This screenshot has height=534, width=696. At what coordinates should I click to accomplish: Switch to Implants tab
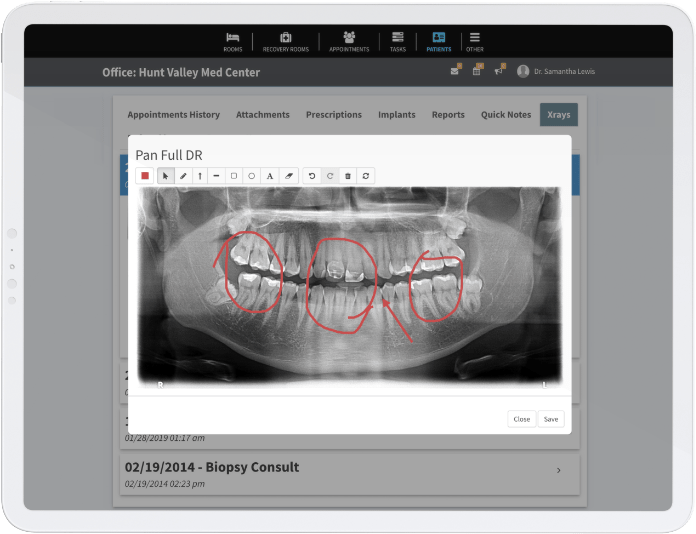click(x=397, y=115)
